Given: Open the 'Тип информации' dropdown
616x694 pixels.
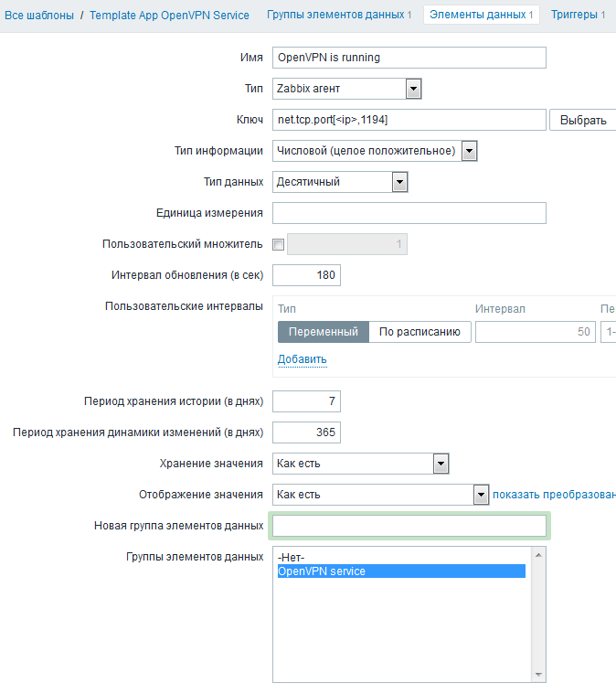Looking at the screenshot, I should (375, 151).
